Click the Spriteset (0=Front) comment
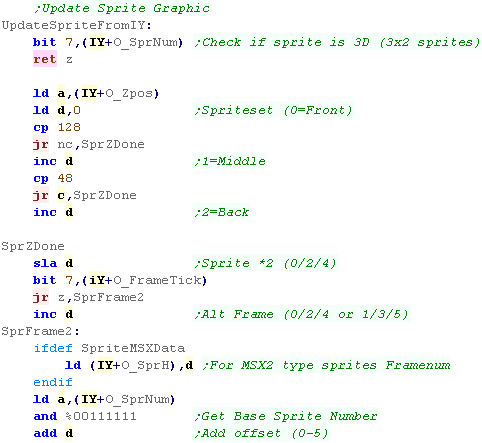 274,110
